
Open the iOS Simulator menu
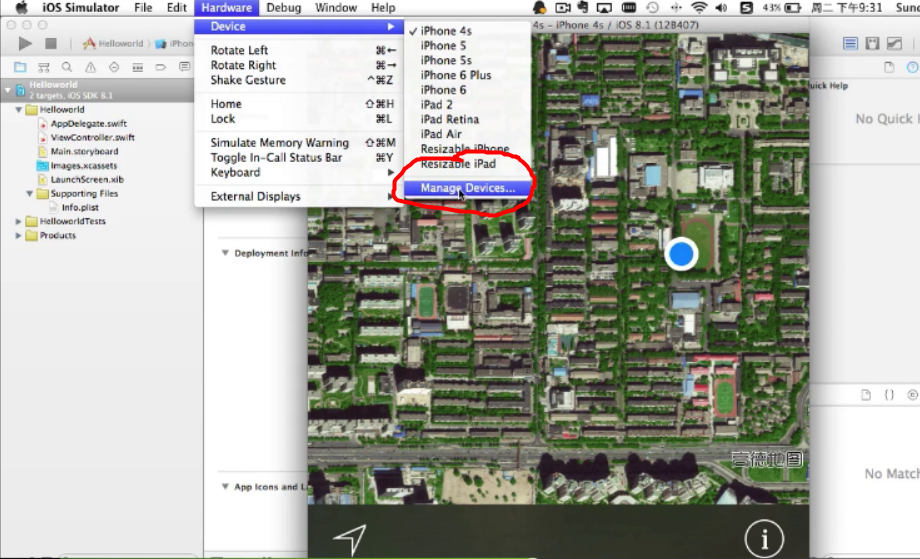(x=80, y=8)
